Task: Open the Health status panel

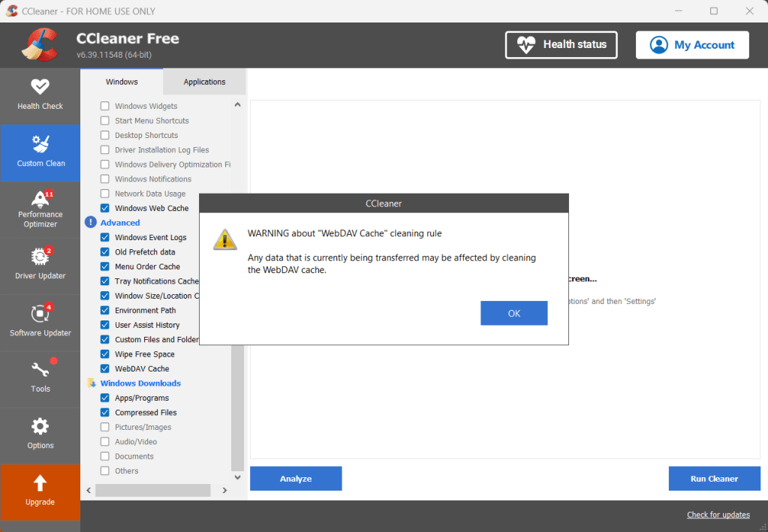Action: [x=561, y=44]
